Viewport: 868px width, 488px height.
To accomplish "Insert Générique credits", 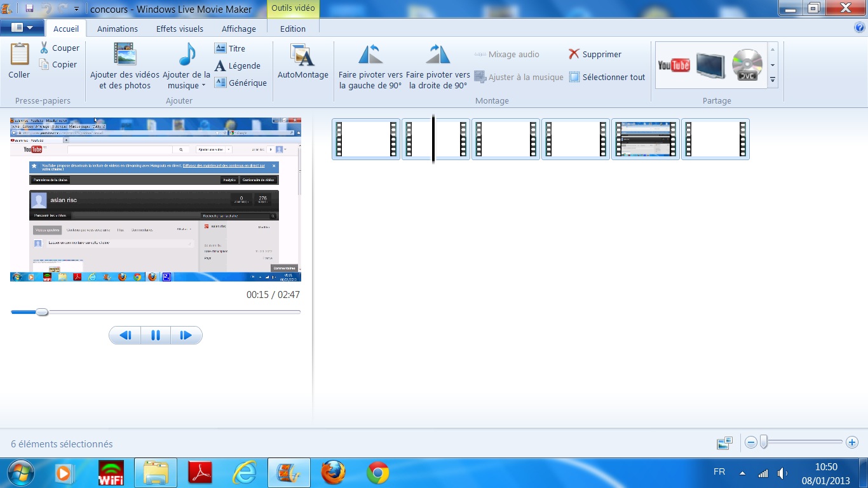I will 240,83.
